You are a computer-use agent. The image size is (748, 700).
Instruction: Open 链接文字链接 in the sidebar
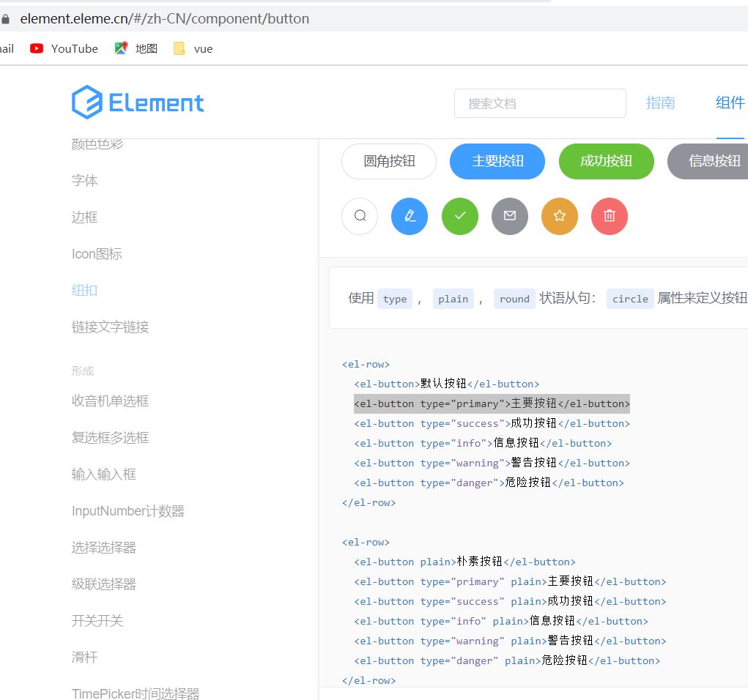coord(110,327)
